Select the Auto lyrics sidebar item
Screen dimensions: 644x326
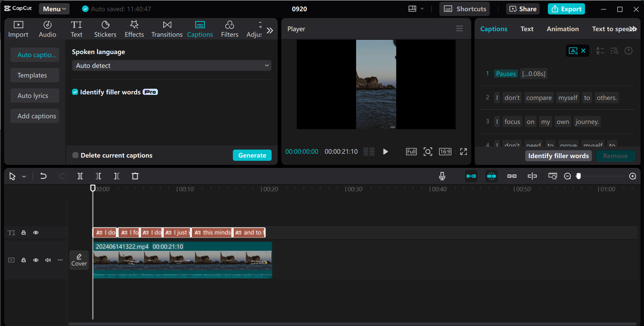pos(35,96)
